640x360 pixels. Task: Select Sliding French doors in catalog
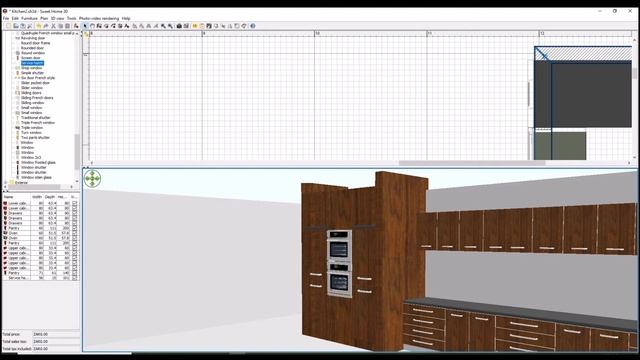coord(37,98)
